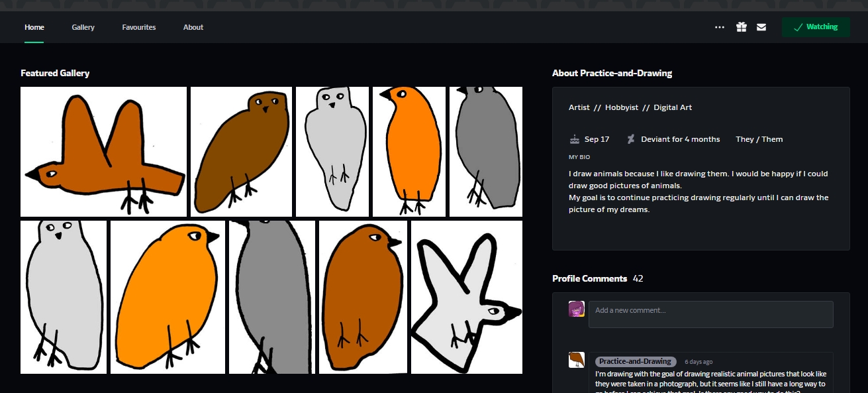Open the envelope message icon
Screen dimensions: 868x393
coord(761,27)
